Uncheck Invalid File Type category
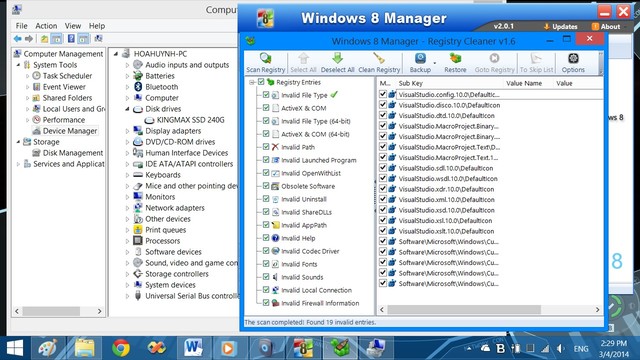The image size is (640, 360). [x=266, y=95]
